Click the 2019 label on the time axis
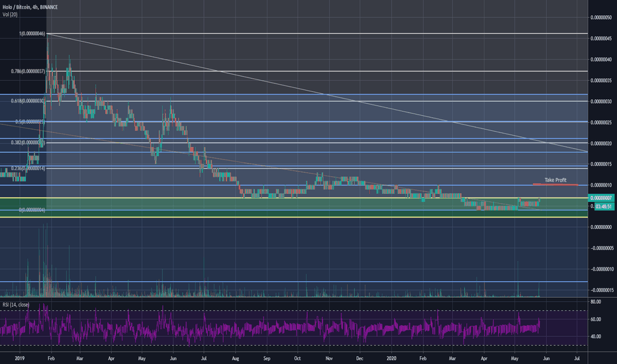This screenshot has width=617, height=364. point(20,359)
